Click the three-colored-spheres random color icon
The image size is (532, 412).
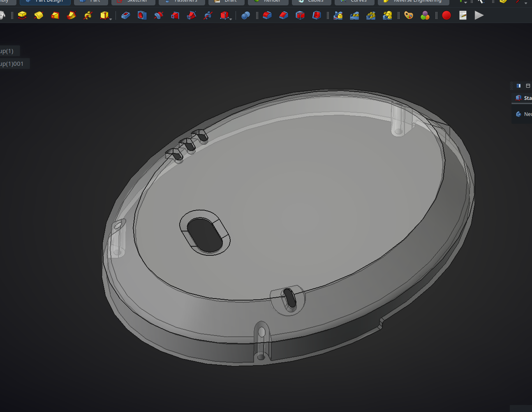click(425, 16)
